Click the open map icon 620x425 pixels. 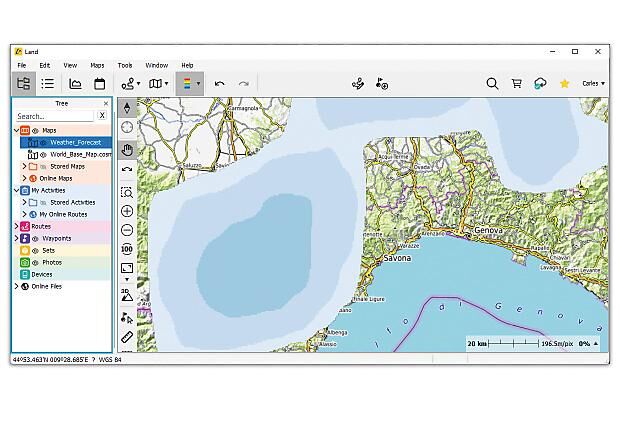(155, 83)
